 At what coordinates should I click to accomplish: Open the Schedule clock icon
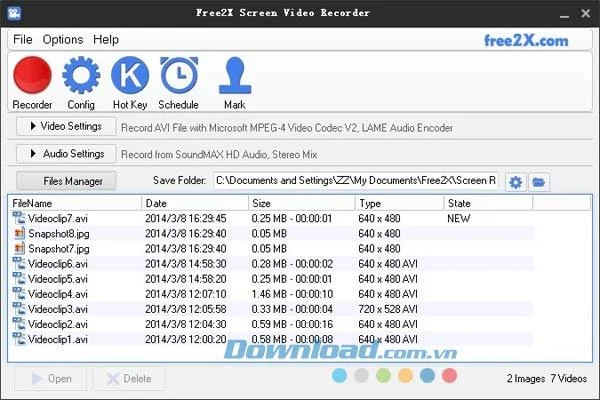pyautogui.click(x=179, y=75)
